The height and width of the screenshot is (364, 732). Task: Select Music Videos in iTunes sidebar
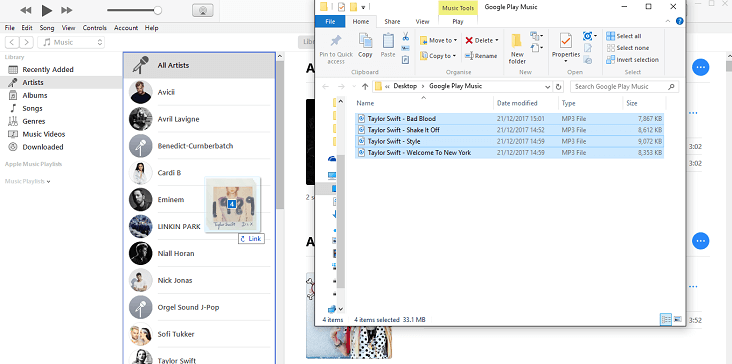[43, 134]
